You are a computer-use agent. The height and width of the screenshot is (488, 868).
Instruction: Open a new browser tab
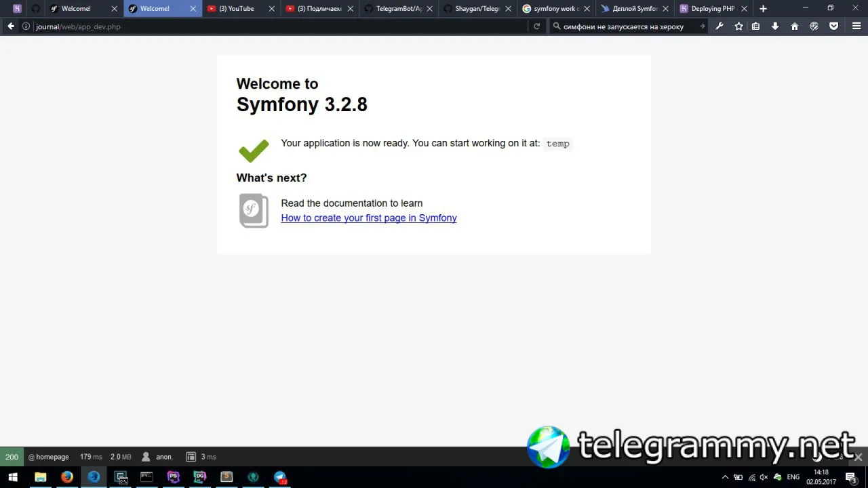click(763, 9)
